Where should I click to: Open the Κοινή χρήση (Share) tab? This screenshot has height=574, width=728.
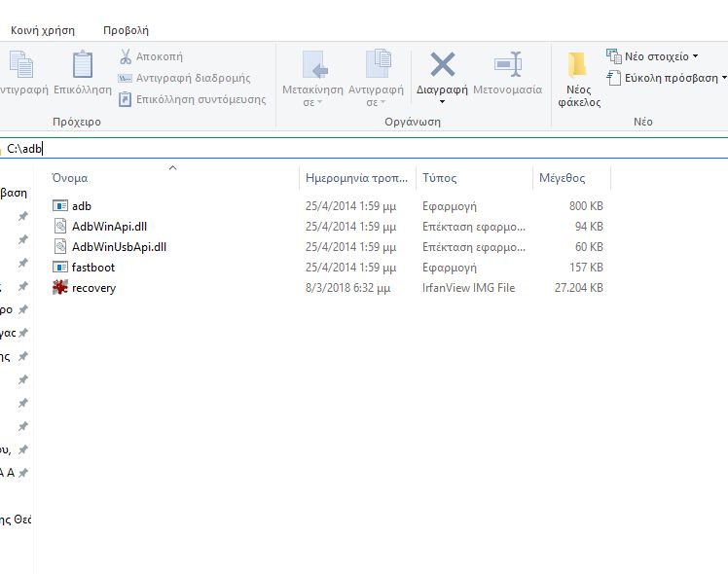pos(43,30)
